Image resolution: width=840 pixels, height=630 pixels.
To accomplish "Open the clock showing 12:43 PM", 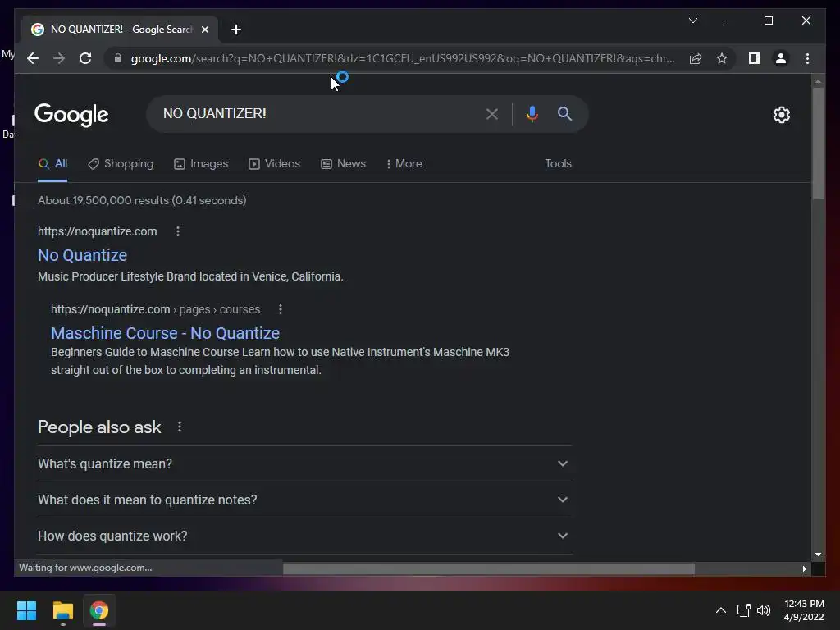I will [804, 610].
